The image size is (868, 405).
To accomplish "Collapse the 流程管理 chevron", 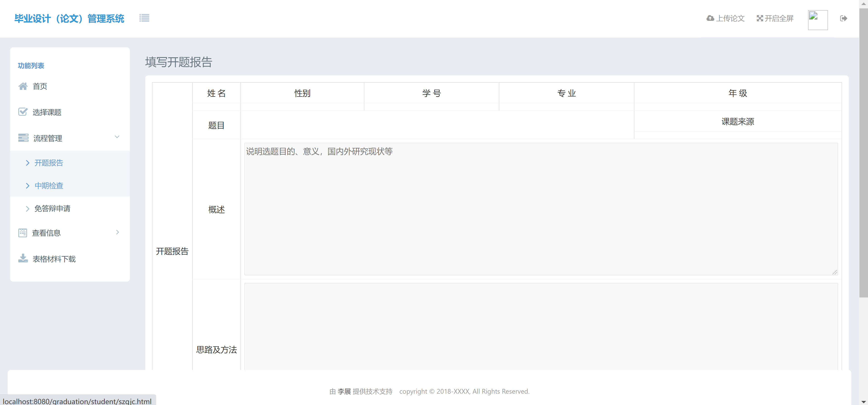I will tap(117, 137).
